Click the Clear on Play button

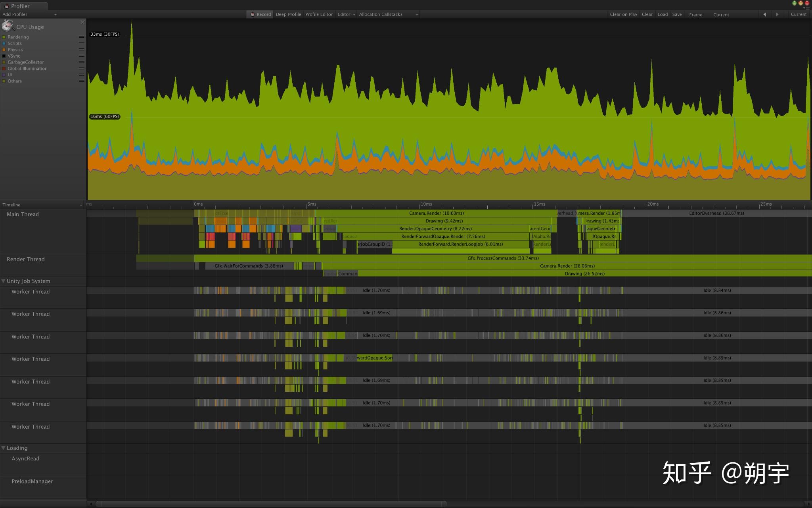[x=622, y=14]
